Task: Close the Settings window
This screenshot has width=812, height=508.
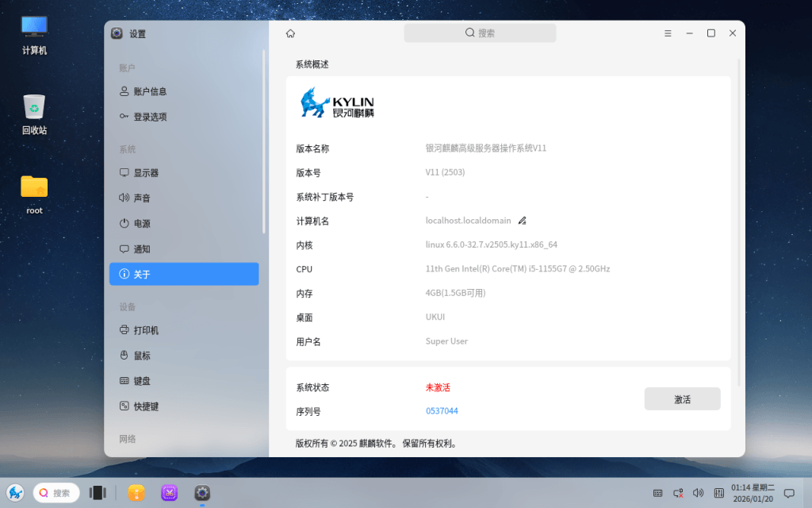Action: [732, 33]
